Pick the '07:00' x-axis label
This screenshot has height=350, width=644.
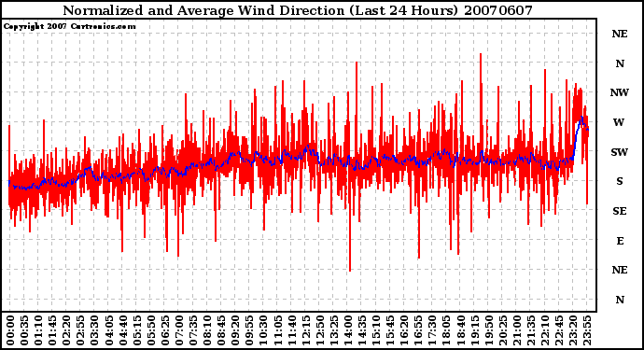point(178,330)
